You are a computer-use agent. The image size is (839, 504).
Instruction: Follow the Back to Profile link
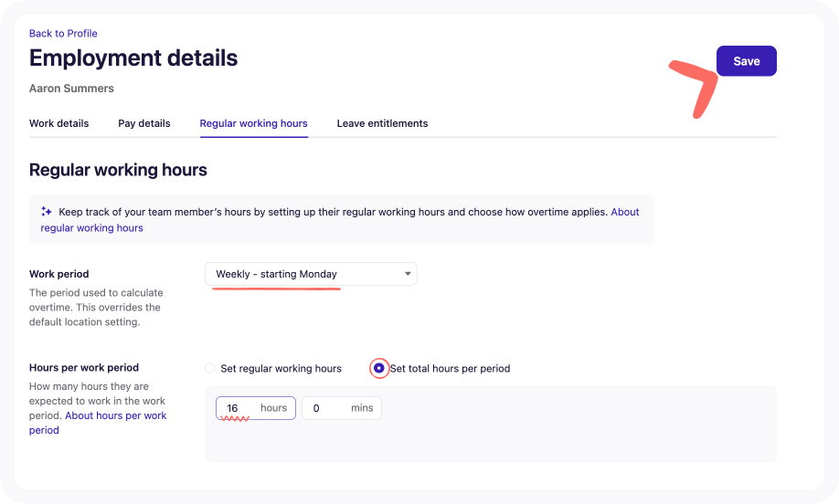(63, 34)
